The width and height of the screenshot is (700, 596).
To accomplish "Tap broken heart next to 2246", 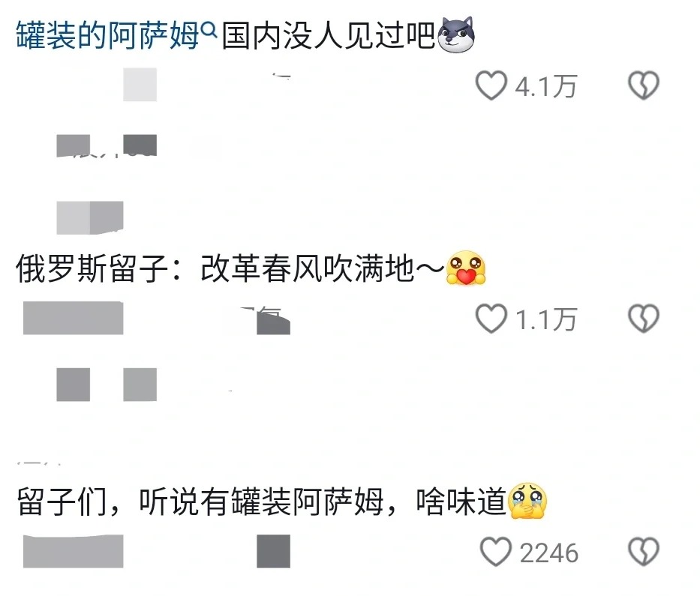I will tap(643, 552).
